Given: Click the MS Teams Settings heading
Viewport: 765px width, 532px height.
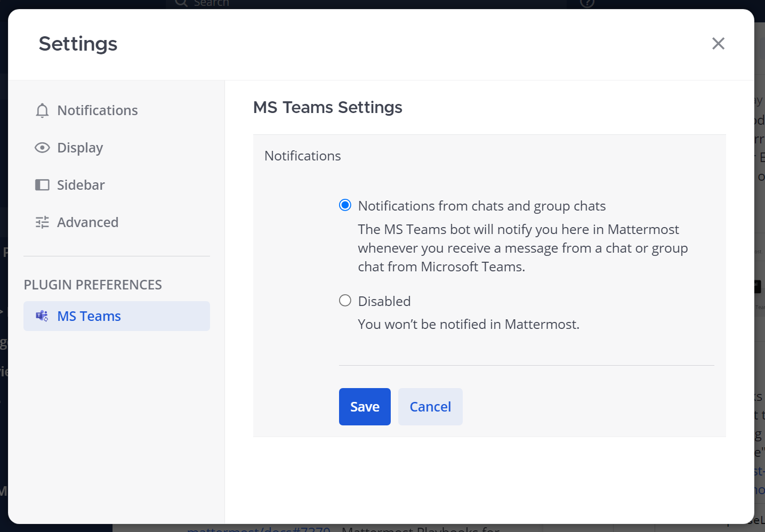Looking at the screenshot, I should [327, 107].
